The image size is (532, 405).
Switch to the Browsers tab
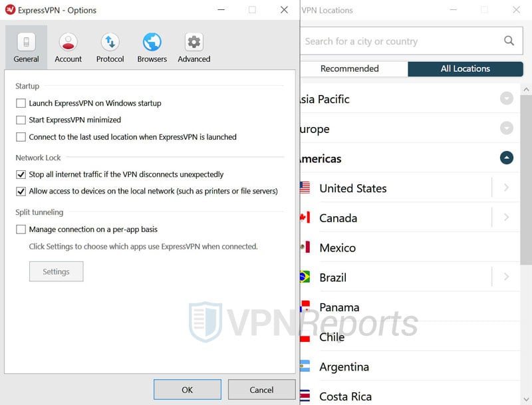click(152, 47)
